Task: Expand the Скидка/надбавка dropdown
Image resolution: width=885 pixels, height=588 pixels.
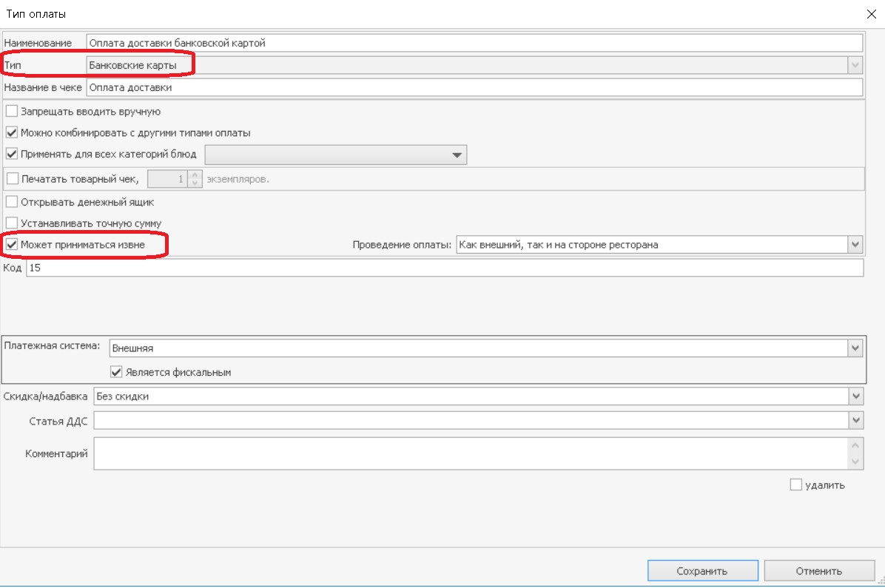Action: coord(855,396)
